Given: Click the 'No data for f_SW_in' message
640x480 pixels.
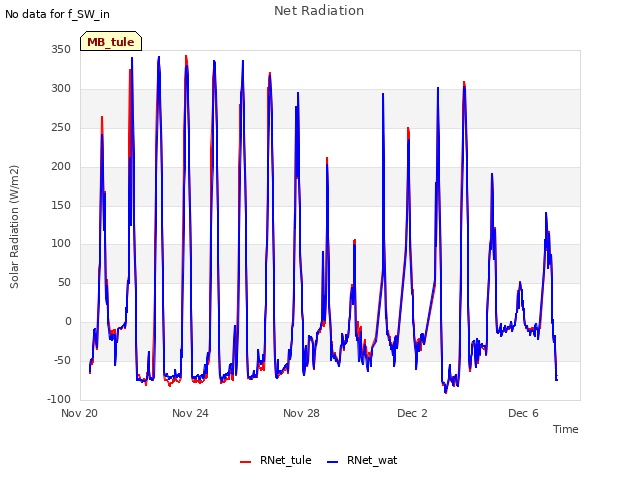Looking at the screenshot, I should pos(57,14).
